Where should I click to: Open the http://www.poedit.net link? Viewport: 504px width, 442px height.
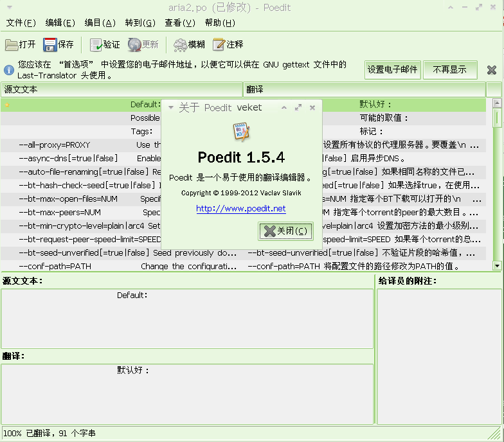pos(240,209)
